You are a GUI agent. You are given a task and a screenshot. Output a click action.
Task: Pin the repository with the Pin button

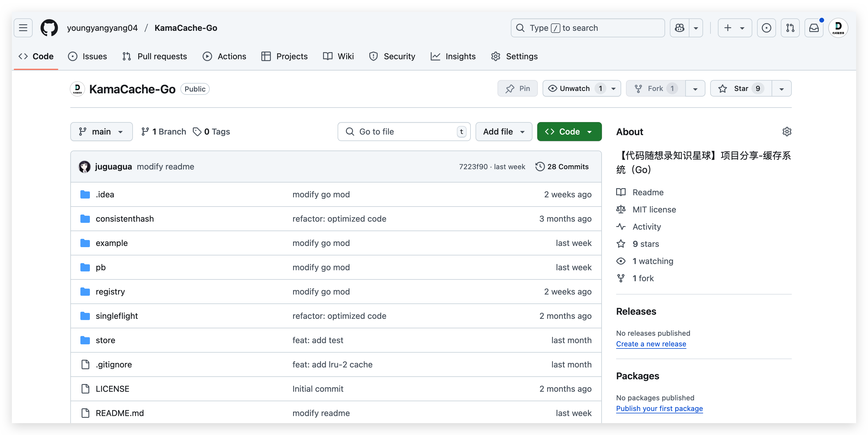coord(518,89)
